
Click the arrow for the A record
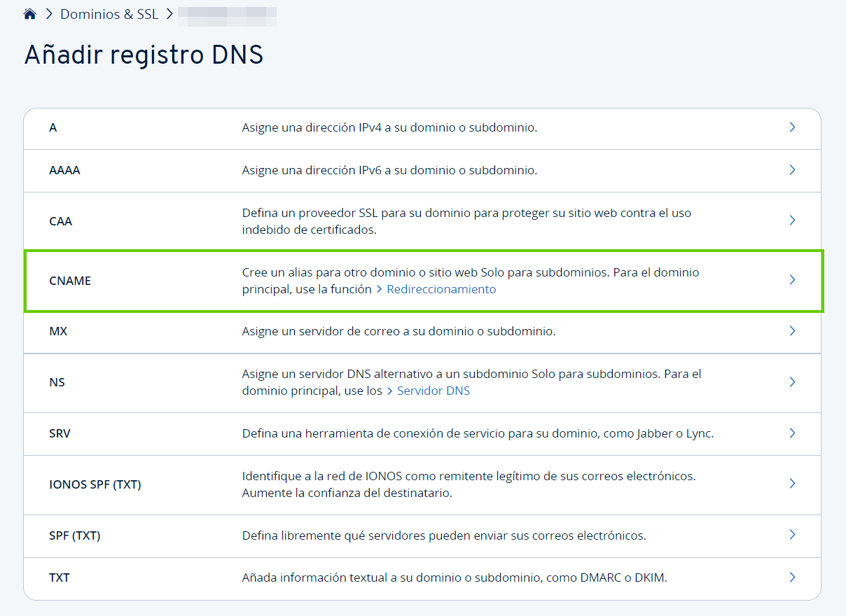(x=793, y=127)
